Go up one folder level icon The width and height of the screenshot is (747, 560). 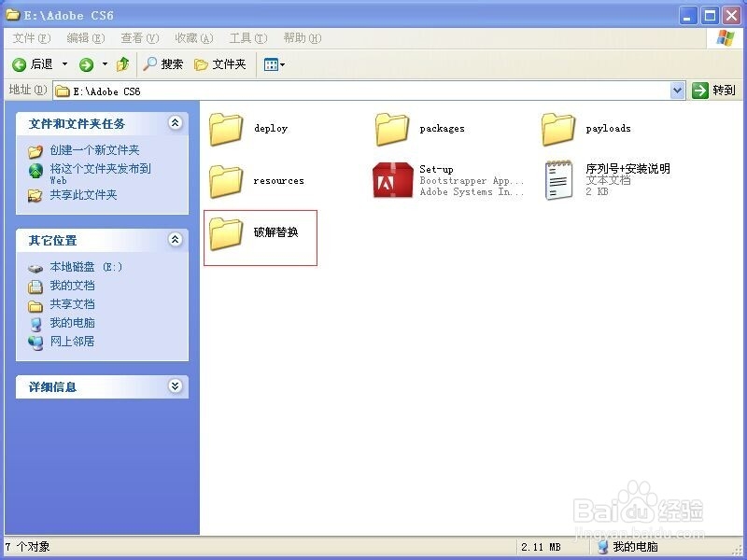point(123,64)
